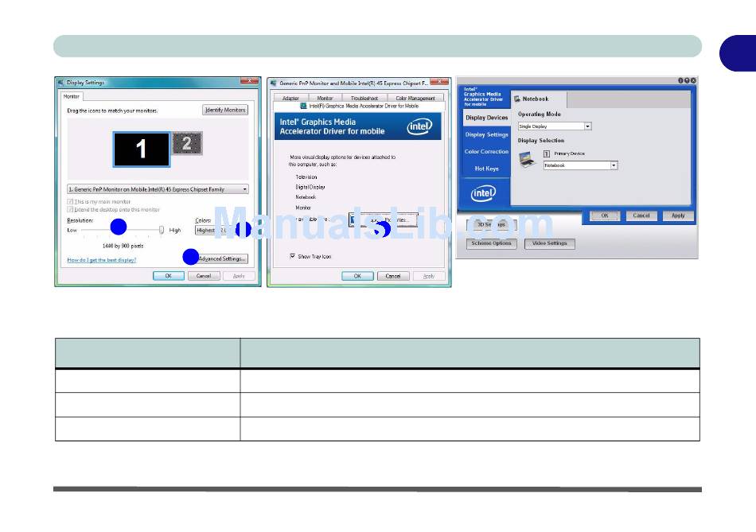Click Cancel in the Intel graphics panel
This screenshot has height=532, width=756.
tap(641, 216)
